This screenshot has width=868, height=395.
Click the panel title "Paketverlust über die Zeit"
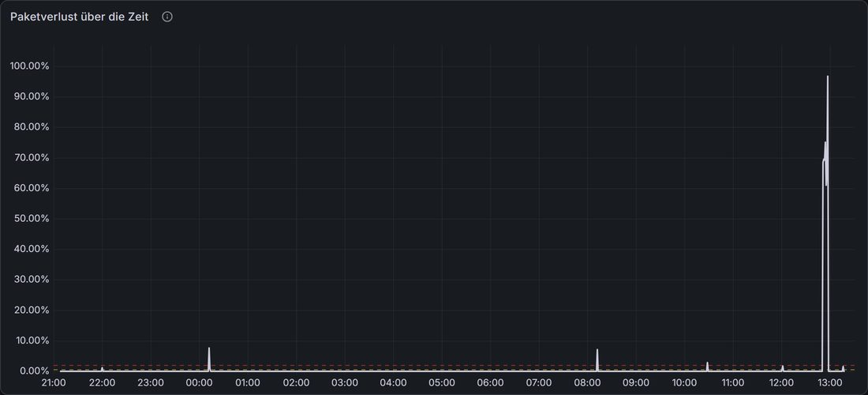[79, 17]
